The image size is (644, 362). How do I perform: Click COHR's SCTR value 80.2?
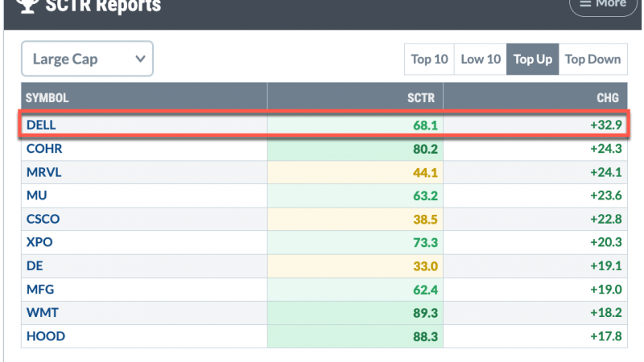point(426,149)
